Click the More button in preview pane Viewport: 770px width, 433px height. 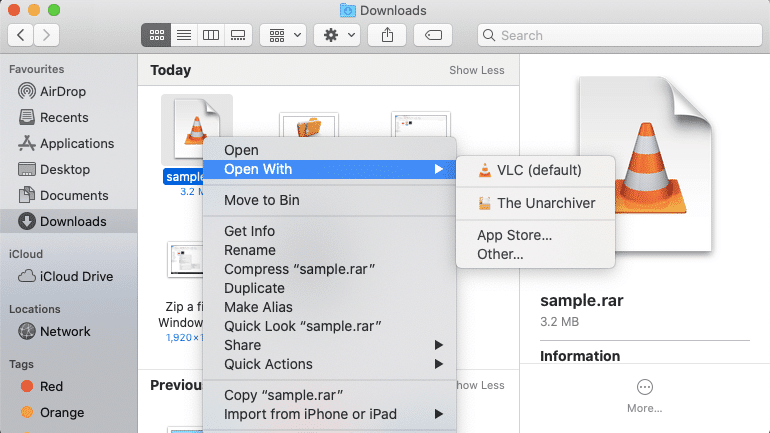(x=644, y=394)
